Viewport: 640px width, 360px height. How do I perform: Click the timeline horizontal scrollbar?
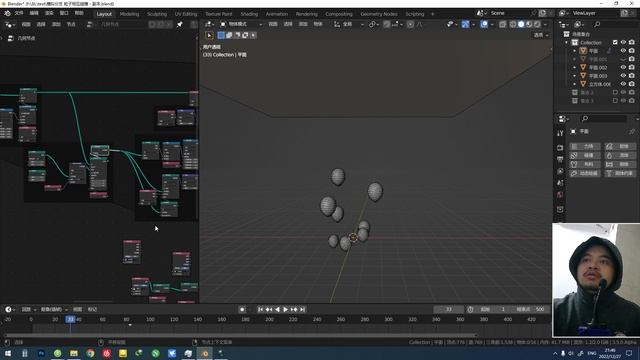241,336
